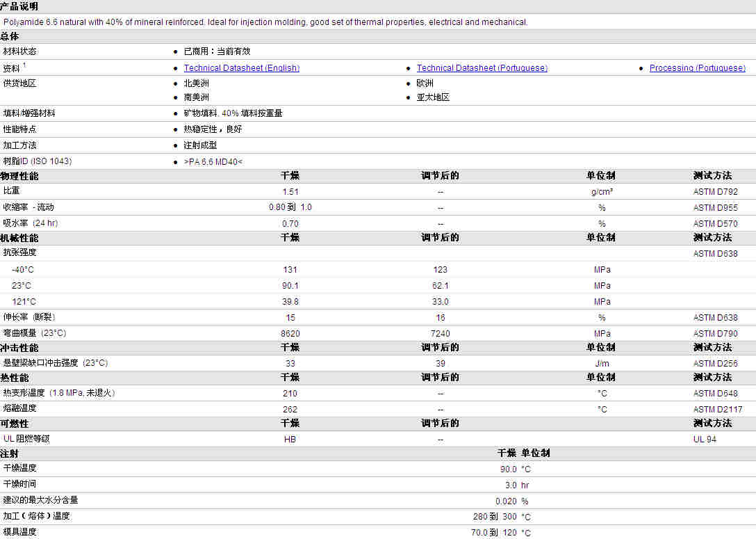Select conditioned tensile value 62.1
Viewport: 756px width, 539px height.
(441, 285)
